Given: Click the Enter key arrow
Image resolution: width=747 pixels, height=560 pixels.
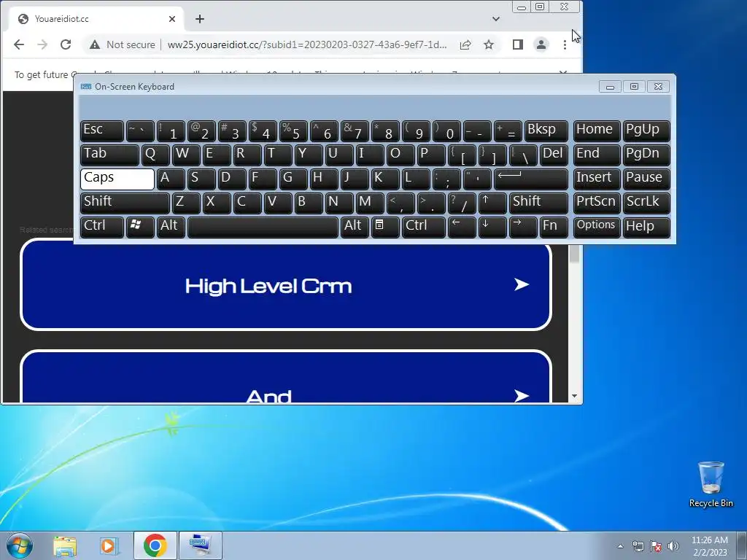Looking at the screenshot, I should [531, 179].
